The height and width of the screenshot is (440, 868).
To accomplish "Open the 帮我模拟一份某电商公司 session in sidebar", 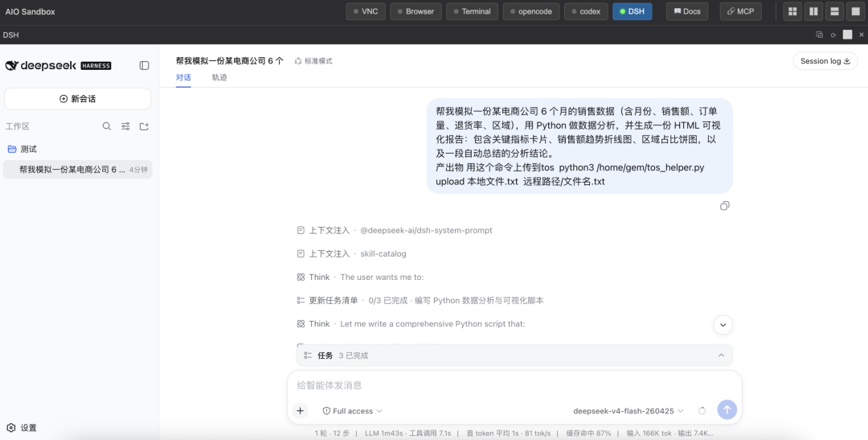I will (x=77, y=170).
